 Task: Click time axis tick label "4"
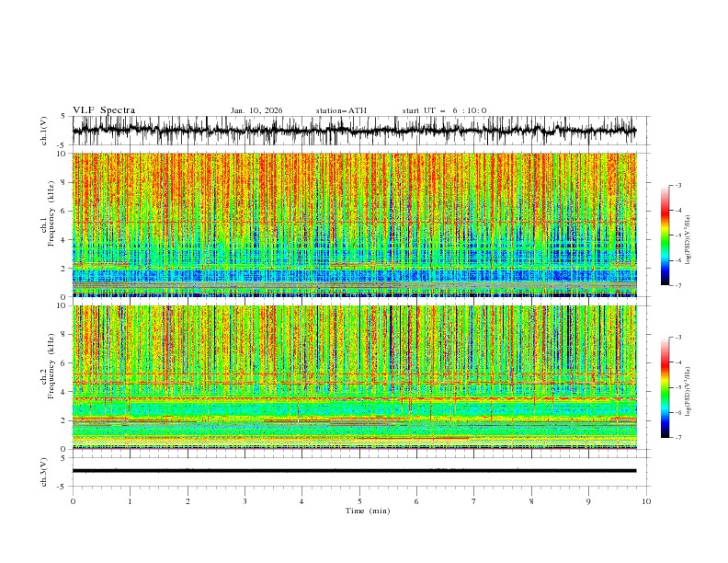point(301,501)
